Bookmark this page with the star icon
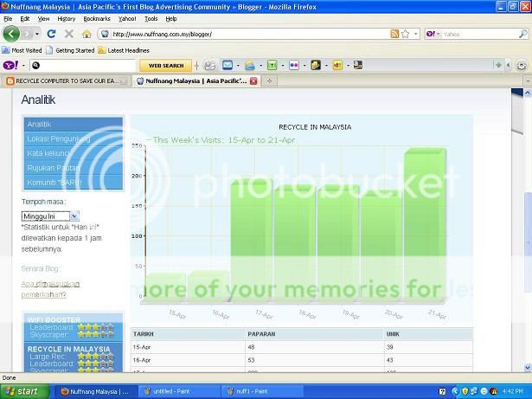 [x=405, y=34]
